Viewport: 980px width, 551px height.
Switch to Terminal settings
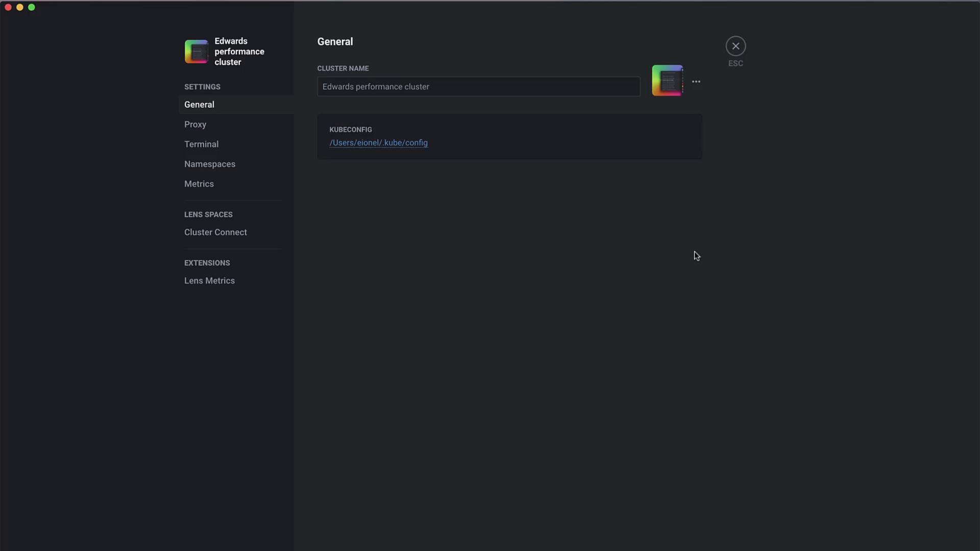coord(201,144)
